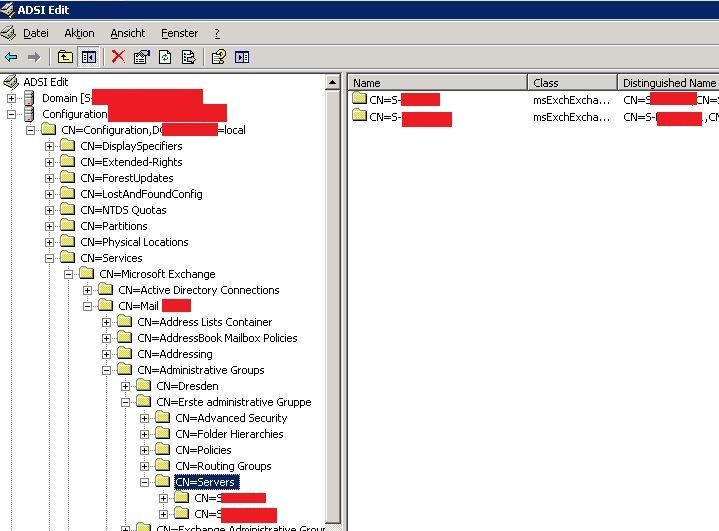Collapse CN=Erste administrative Gruppe
Image resolution: width=719 pixels, height=531 pixels.
[125, 402]
